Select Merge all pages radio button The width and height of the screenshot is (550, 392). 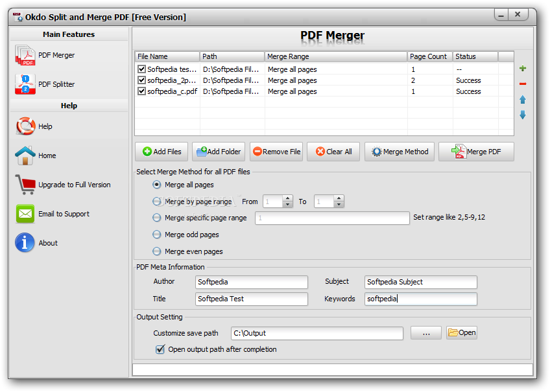pos(157,185)
